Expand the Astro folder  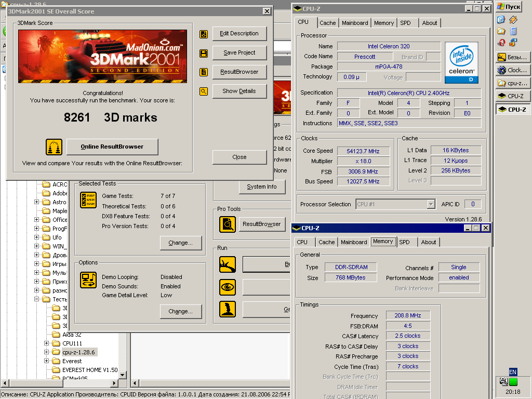37,202
